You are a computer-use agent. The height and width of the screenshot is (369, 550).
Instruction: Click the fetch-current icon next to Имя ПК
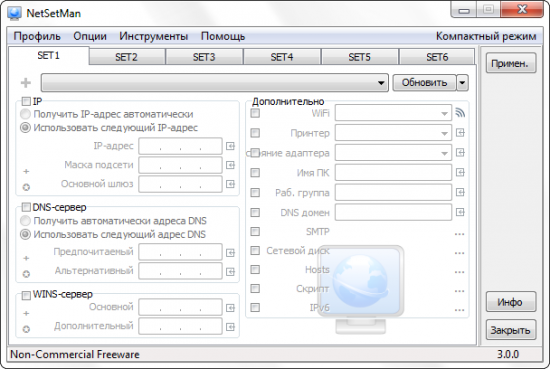pyautogui.click(x=460, y=172)
